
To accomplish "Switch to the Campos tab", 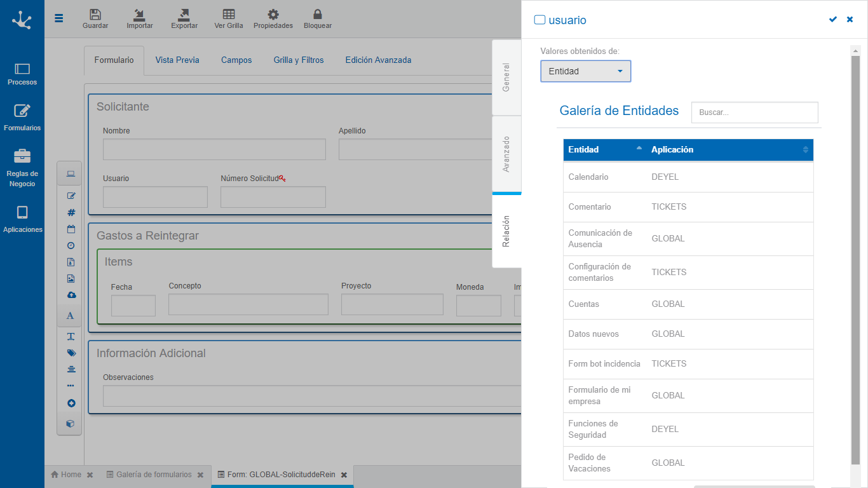I will click(x=236, y=60).
